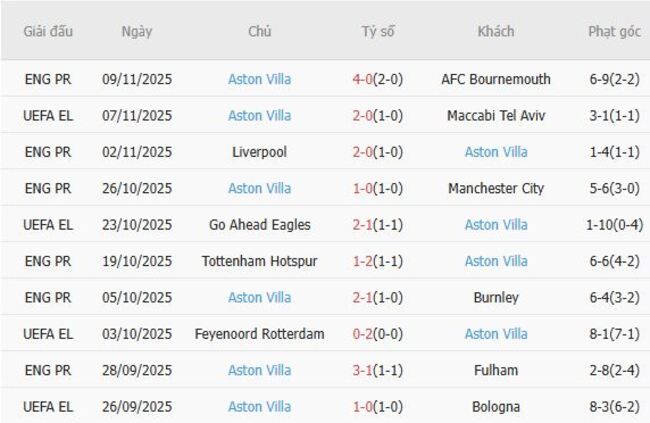The height and width of the screenshot is (423, 650).
Task: Open the Feyenoord Rotterdam team link
Action: [259, 334]
